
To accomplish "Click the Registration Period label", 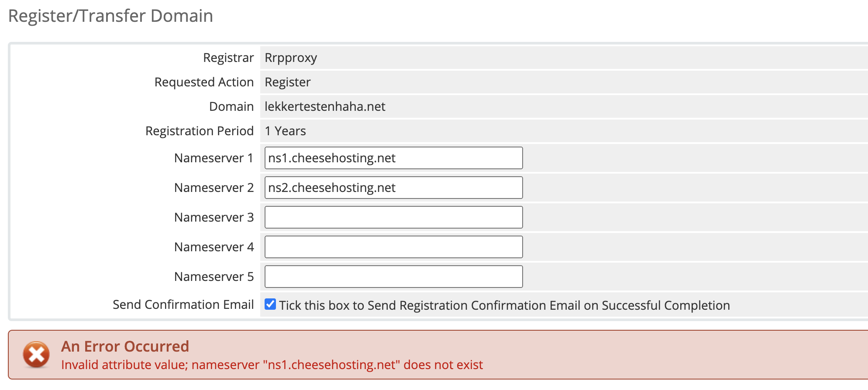I will 199,131.
